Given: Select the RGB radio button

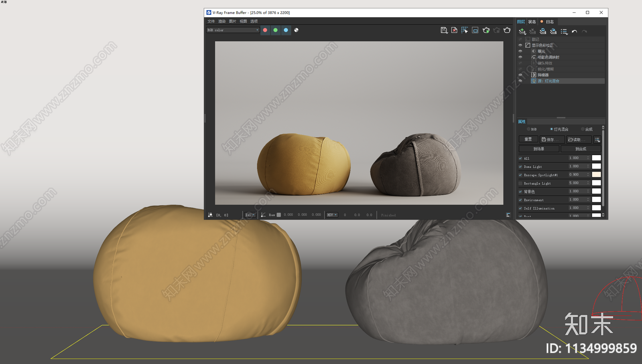Looking at the screenshot, I should click(x=529, y=129).
